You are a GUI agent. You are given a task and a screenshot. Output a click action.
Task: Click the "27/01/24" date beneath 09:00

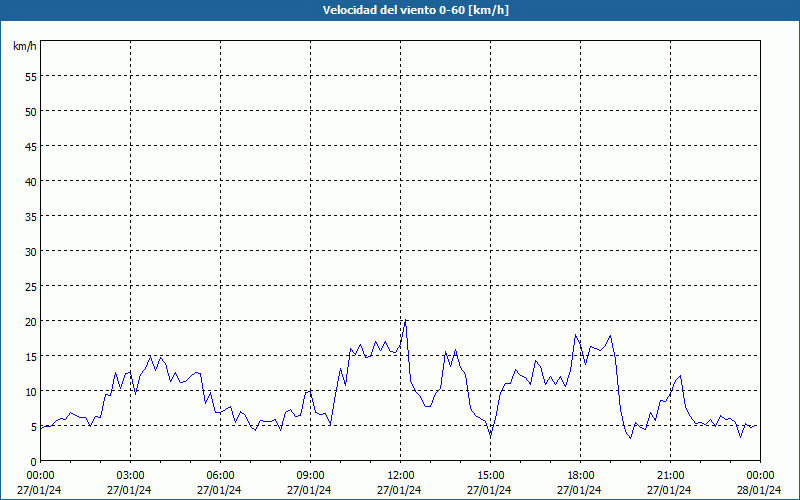[x=309, y=490]
